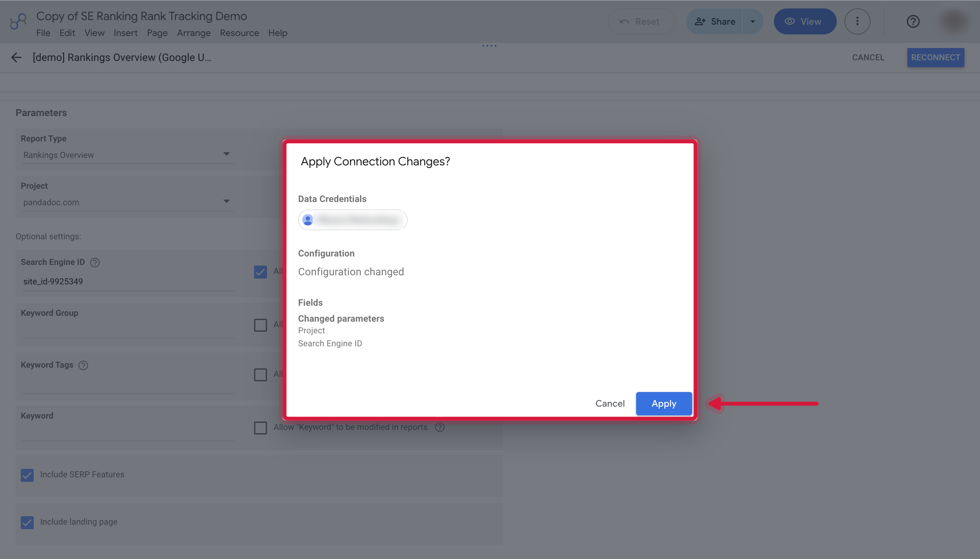980x559 pixels.
Task: Open the help question mark icon
Action: point(913,21)
